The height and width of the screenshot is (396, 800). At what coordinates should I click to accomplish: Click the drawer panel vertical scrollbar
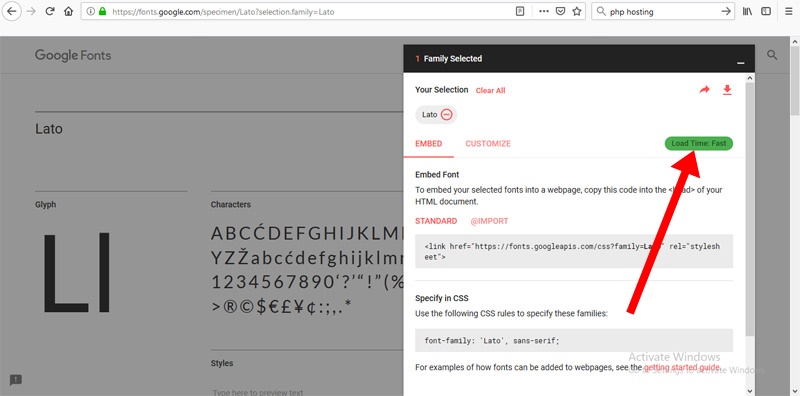coord(749,209)
